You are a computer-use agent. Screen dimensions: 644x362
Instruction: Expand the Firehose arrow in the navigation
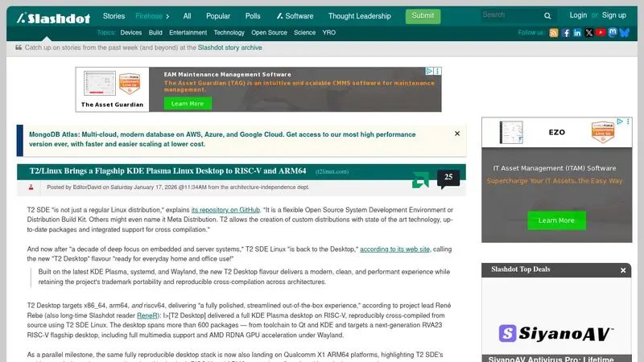[167, 16]
